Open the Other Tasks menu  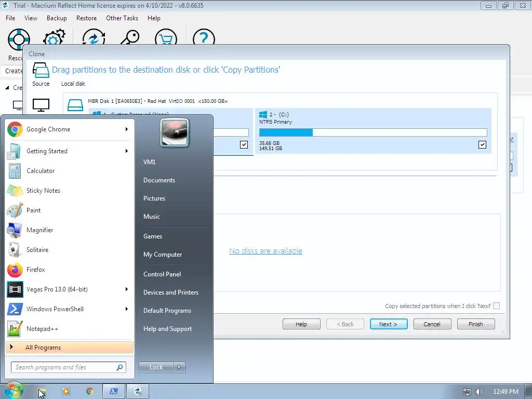(x=122, y=18)
